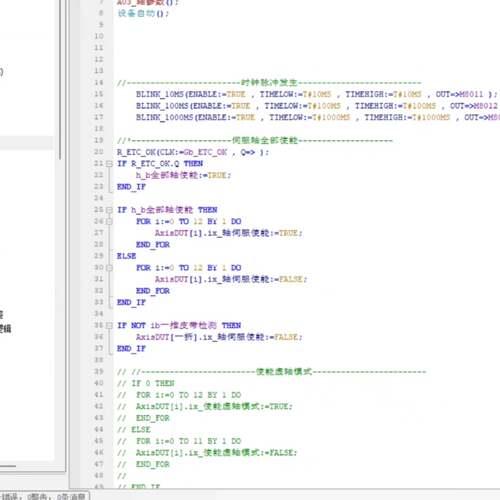The height and width of the screenshot is (500, 500).
Task: Click END_FOR on line 32
Action: 153,291
